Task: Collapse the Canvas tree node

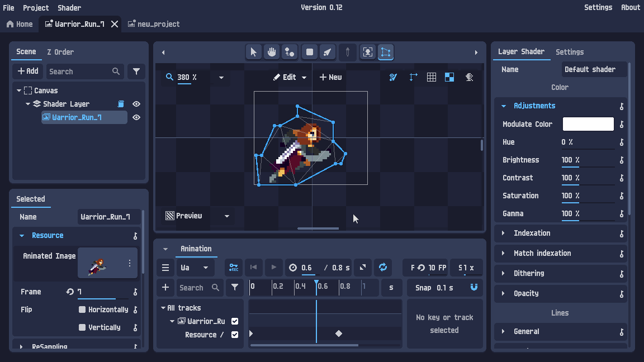Action: [x=19, y=90]
